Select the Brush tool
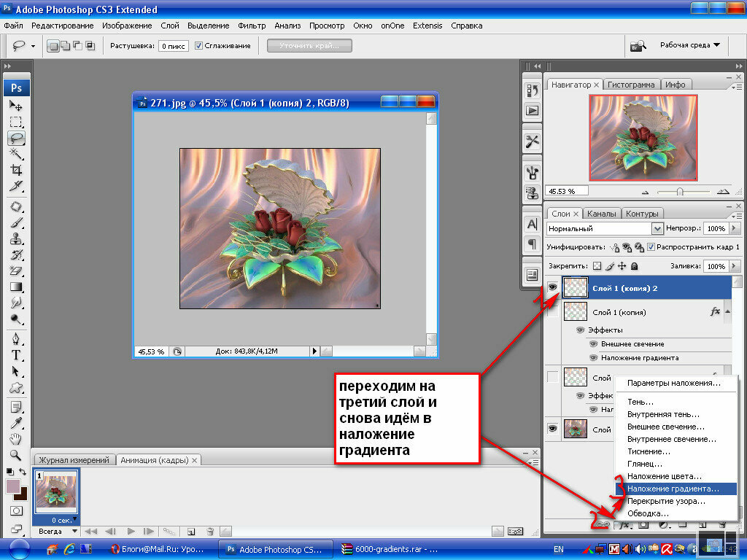 pyautogui.click(x=16, y=223)
